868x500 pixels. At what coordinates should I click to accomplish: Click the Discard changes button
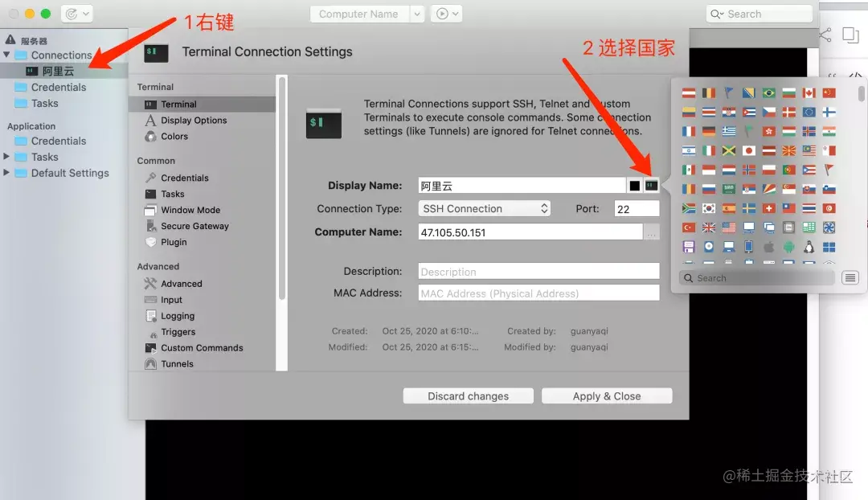[x=468, y=396]
